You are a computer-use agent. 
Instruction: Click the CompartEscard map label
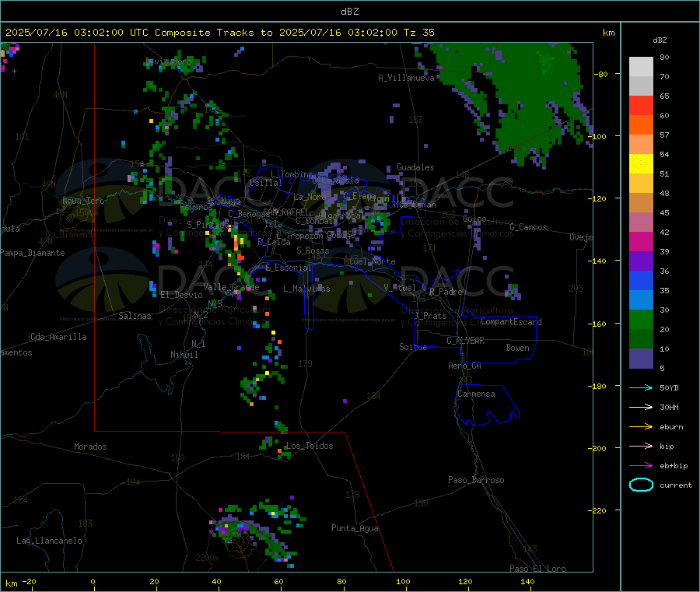pyautogui.click(x=511, y=321)
